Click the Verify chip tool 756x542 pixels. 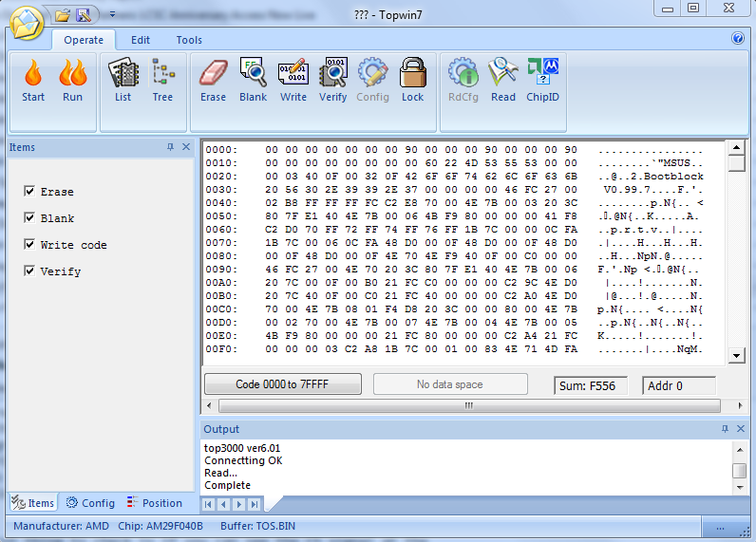point(332,80)
